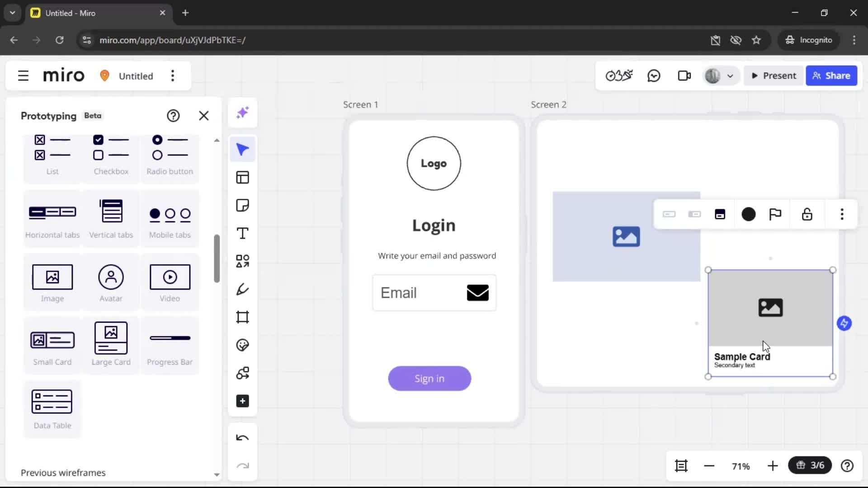Viewport: 868px width, 488px height.
Task: Open the 71% zoom level menu
Action: click(741, 466)
